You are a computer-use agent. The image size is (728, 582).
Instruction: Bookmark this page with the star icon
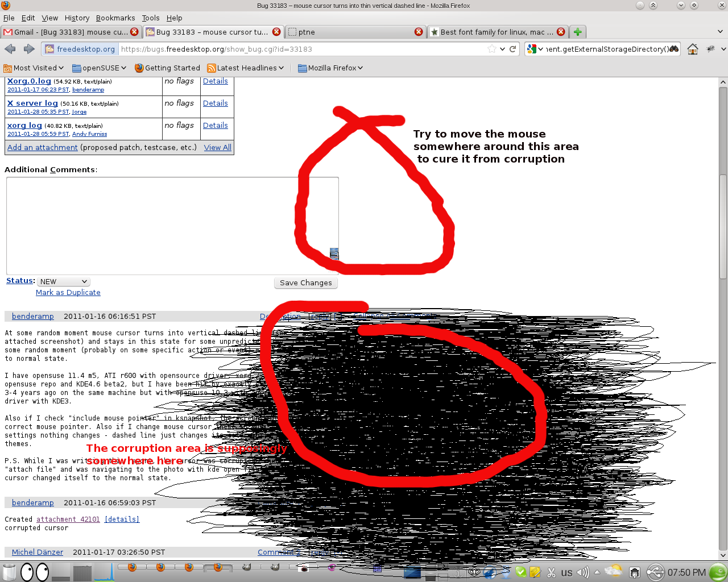492,49
